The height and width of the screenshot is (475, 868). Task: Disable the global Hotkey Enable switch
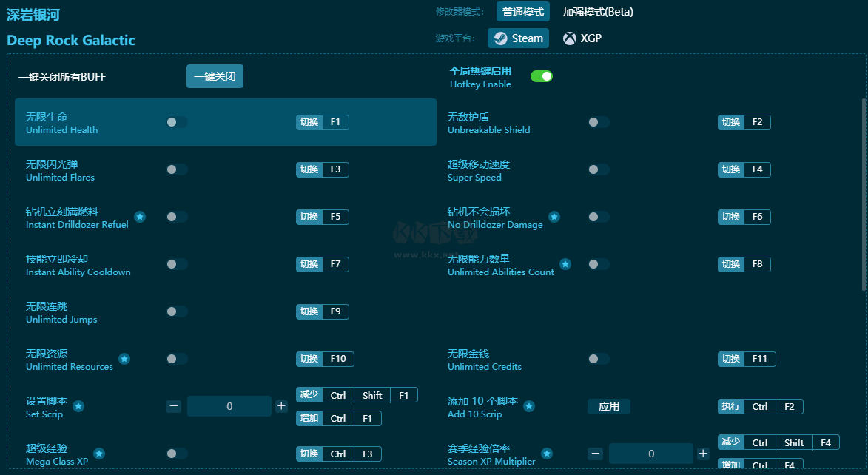[542, 76]
